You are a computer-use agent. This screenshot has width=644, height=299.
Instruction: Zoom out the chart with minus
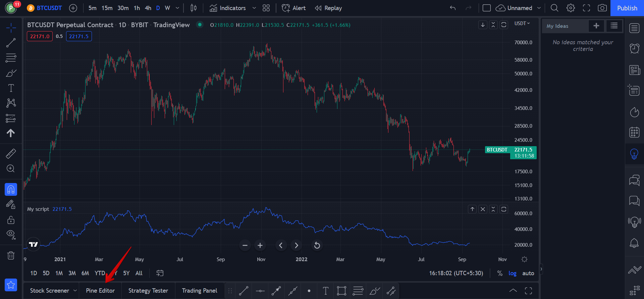[245, 245]
